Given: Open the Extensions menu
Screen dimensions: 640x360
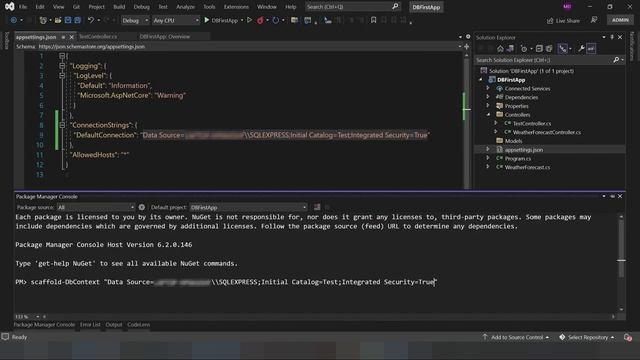Looking at the screenshot, I should [x=236, y=7].
